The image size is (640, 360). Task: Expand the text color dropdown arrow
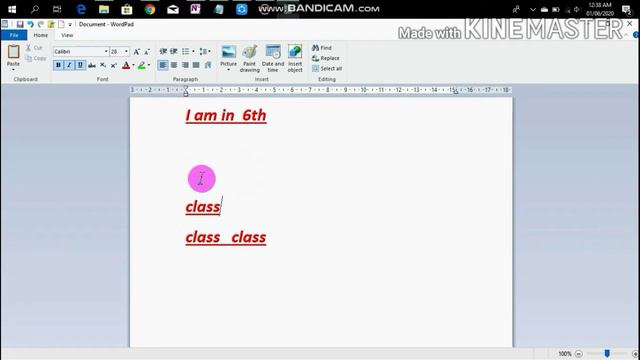tap(133, 65)
